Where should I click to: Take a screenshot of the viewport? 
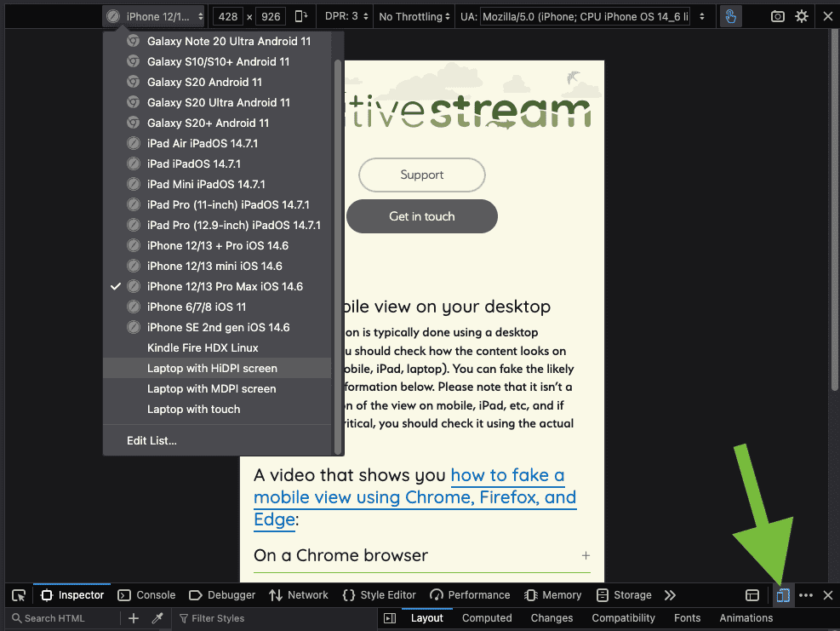click(777, 16)
